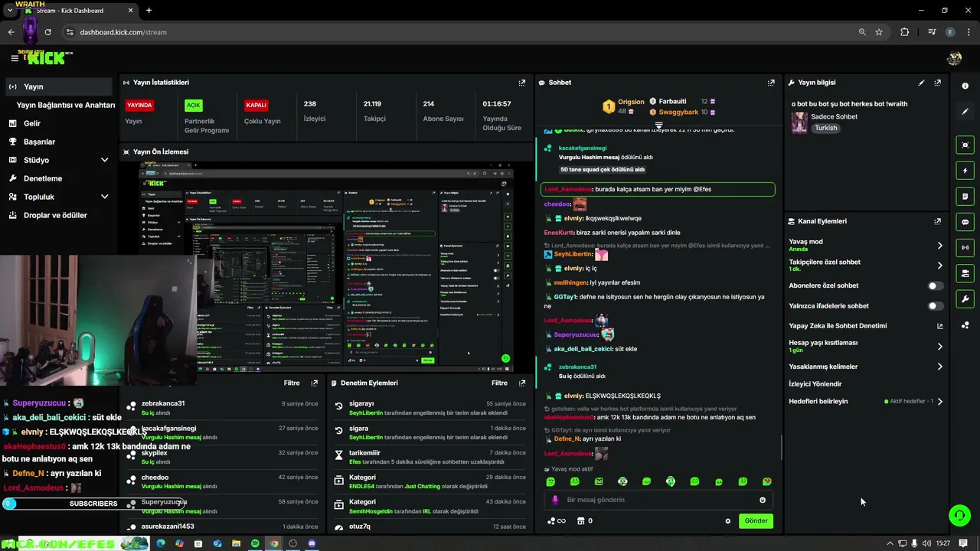Open Filtre in activity feed panel
Image resolution: width=980 pixels, height=551 pixels.
click(x=292, y=383)
